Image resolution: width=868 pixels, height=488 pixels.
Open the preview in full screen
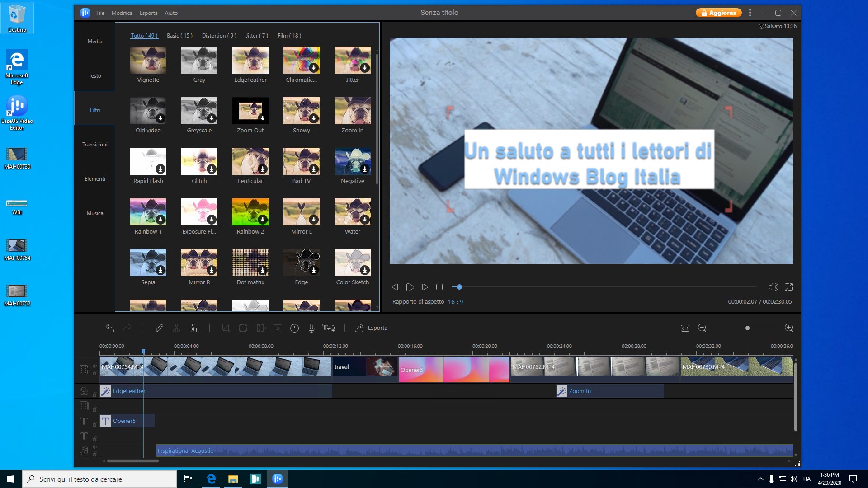(789, 287)
